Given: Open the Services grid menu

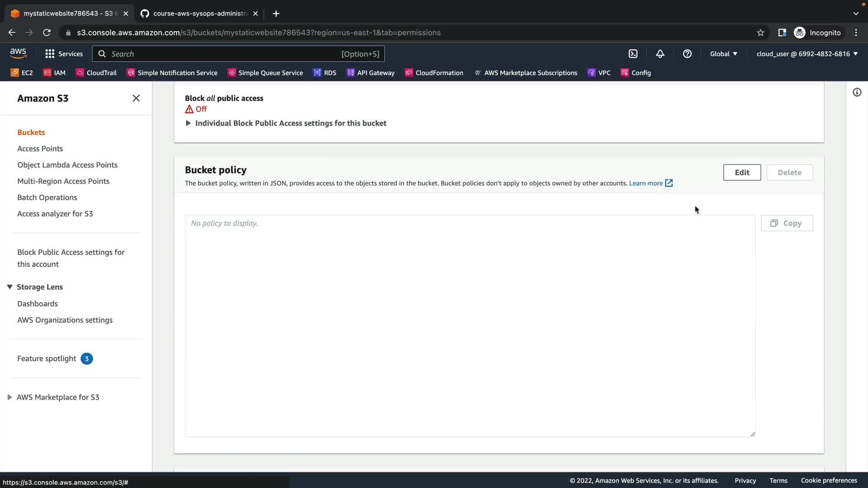Looking at the screenshot, I should tap(64, 54).
